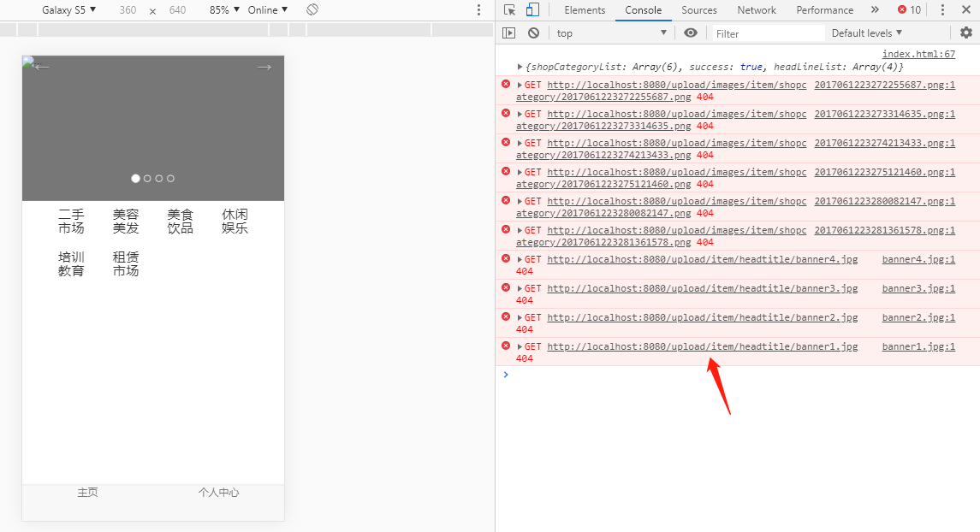Open the 85% zoom dropdown
Image resolution: width=980 pixels, height=532 pixels.
coord(224,10)
